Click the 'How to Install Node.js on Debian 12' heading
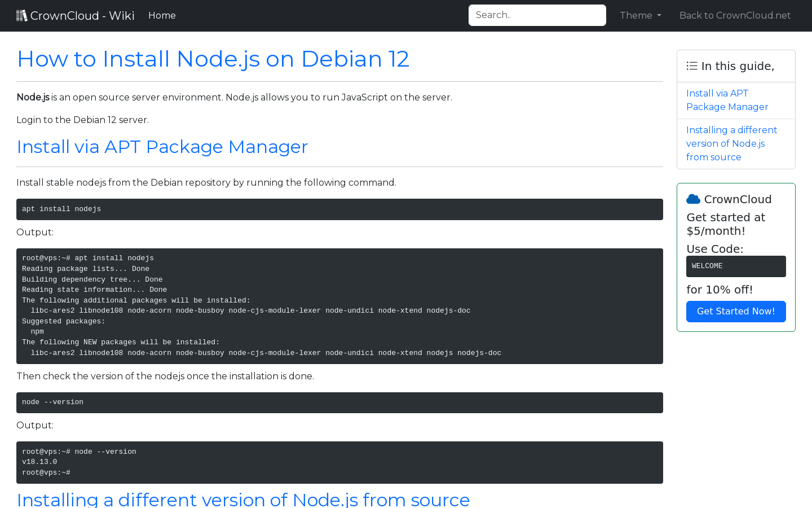This screenshot has height=508, width=812. [213, 59]
